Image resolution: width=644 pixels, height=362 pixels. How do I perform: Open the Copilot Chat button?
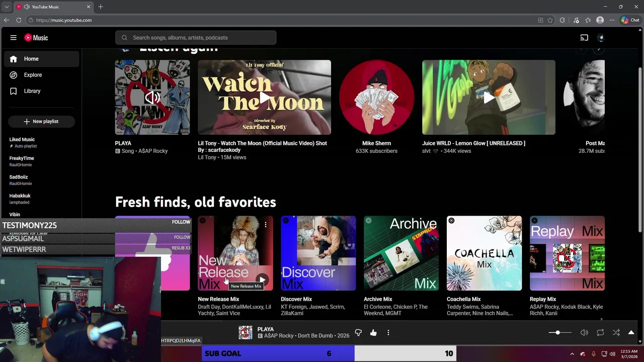pyautogui.click(x=630, y=20)
